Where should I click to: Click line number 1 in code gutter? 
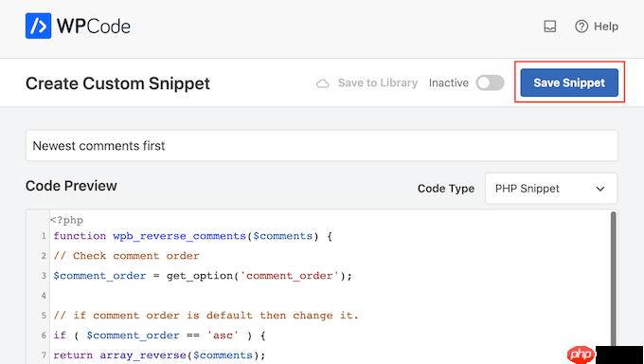(44, 236)
